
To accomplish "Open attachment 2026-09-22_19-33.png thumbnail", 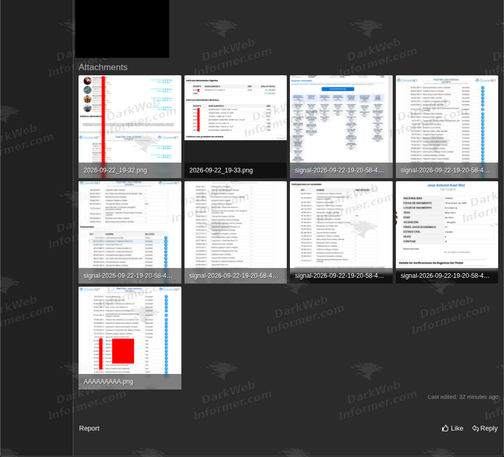I will tap(235, 126).
